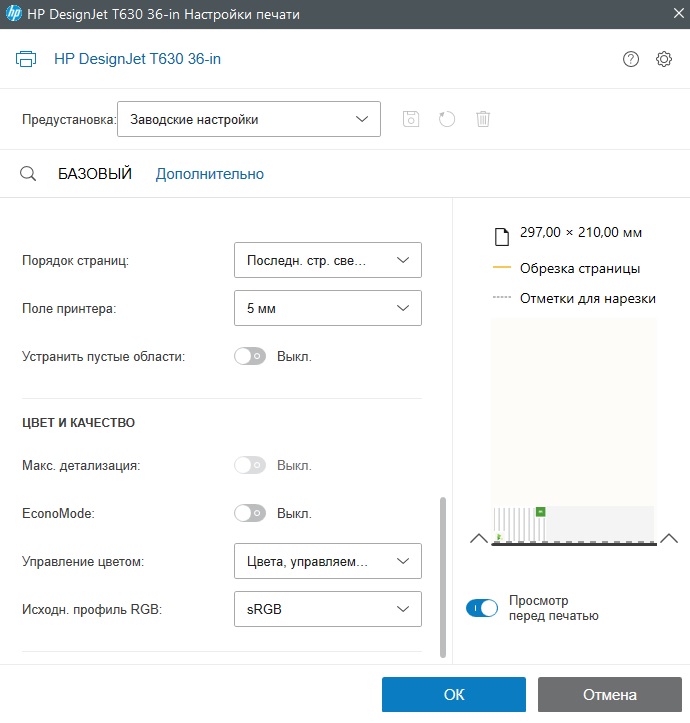Click the search magnifier icon
Viewport: 690px width, 723px height.
pos(28,173)
